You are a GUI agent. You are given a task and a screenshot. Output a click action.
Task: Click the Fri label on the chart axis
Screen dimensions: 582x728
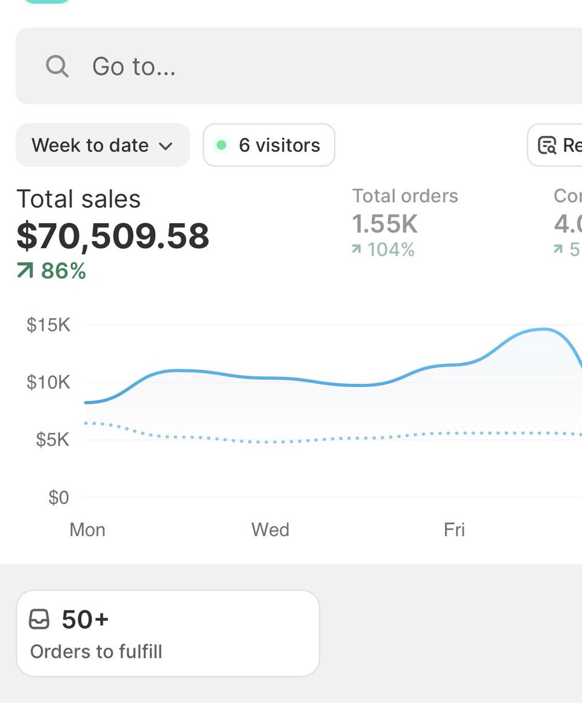point(454,529)
